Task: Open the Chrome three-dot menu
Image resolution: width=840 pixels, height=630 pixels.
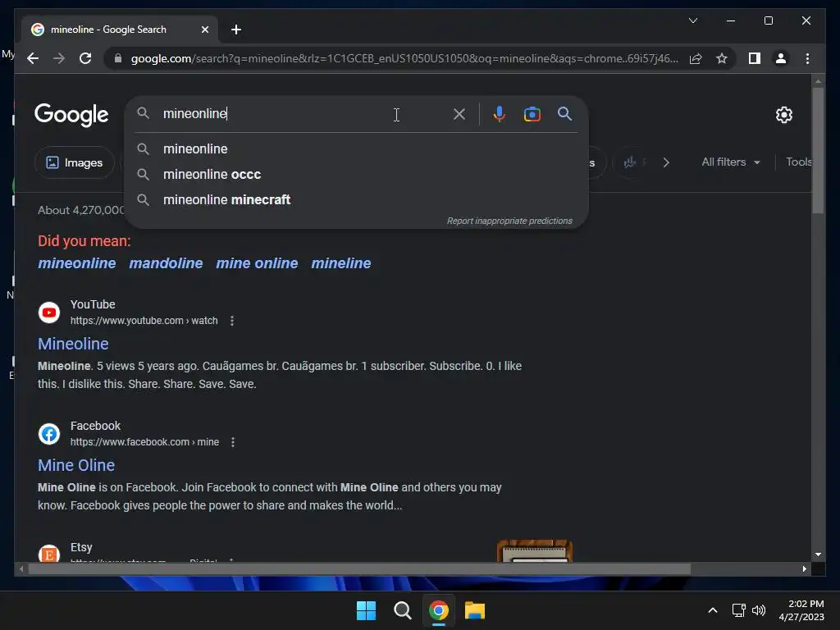Action: coord(807,58)
